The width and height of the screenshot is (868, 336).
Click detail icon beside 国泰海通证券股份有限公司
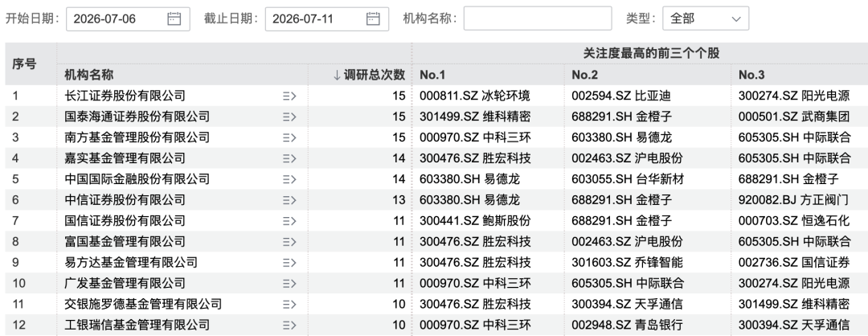[289, 117]
